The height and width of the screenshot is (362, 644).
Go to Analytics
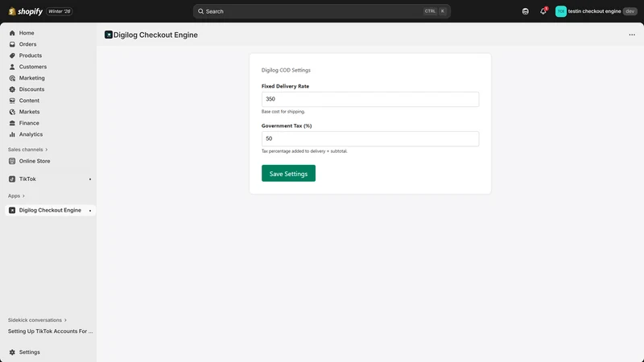tap(31, 134)
